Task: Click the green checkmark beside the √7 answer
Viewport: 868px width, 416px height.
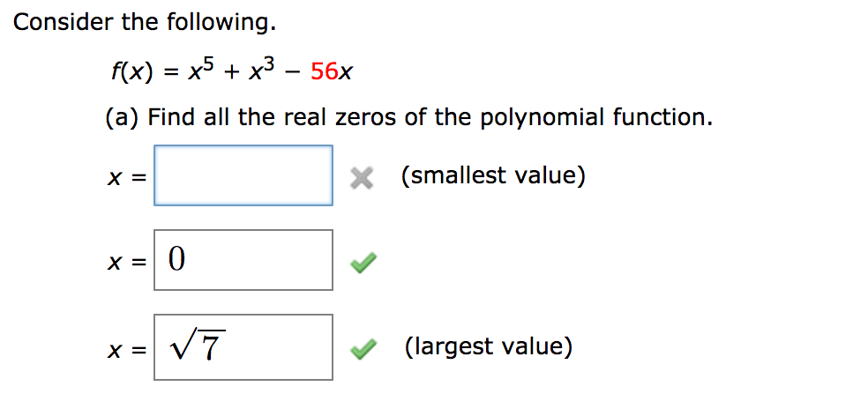Action: point(363,347)
